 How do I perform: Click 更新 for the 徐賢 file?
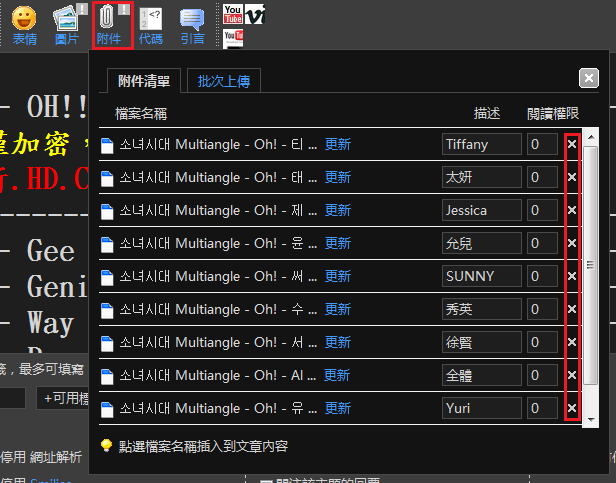pyautogui.click(x=338, y=342)
